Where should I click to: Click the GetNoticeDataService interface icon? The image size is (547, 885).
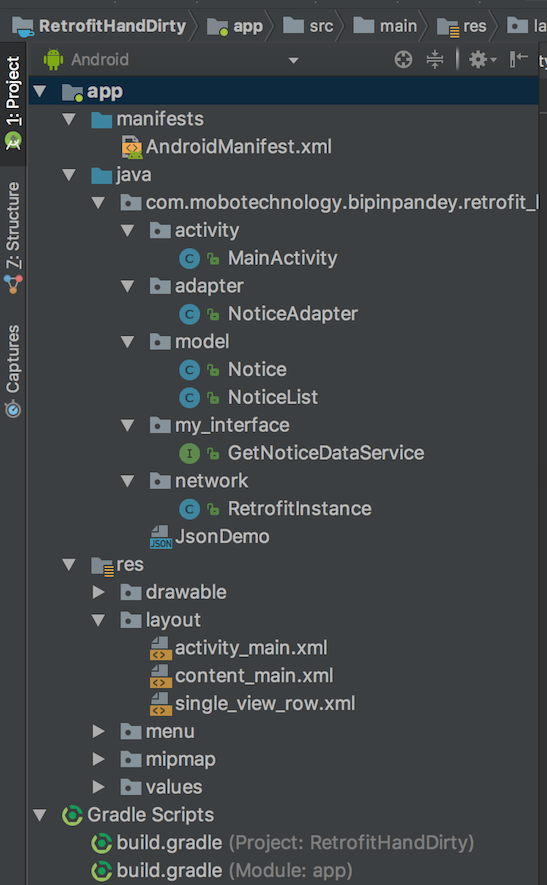point(189,453)
